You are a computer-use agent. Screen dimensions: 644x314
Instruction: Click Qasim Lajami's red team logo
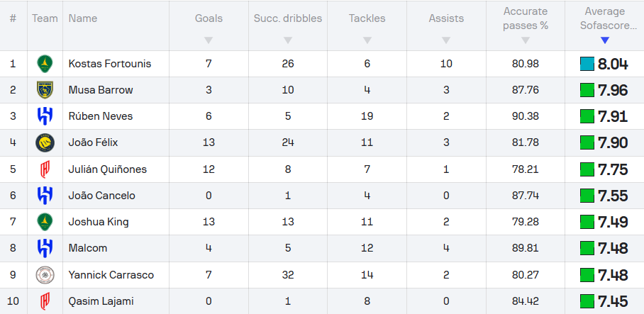45,301
